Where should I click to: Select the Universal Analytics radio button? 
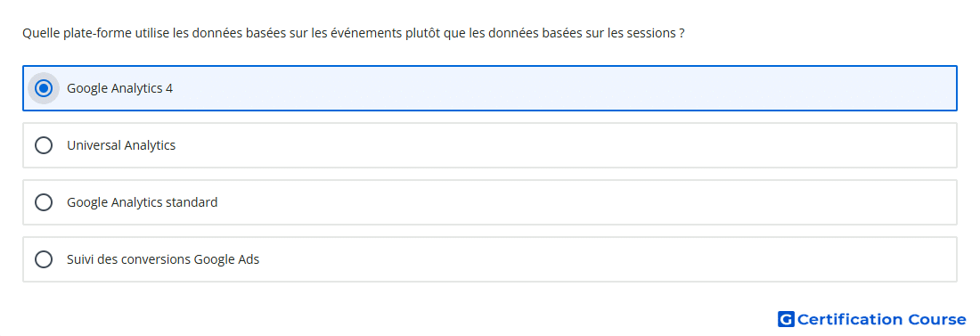click(x=44, y=145)
